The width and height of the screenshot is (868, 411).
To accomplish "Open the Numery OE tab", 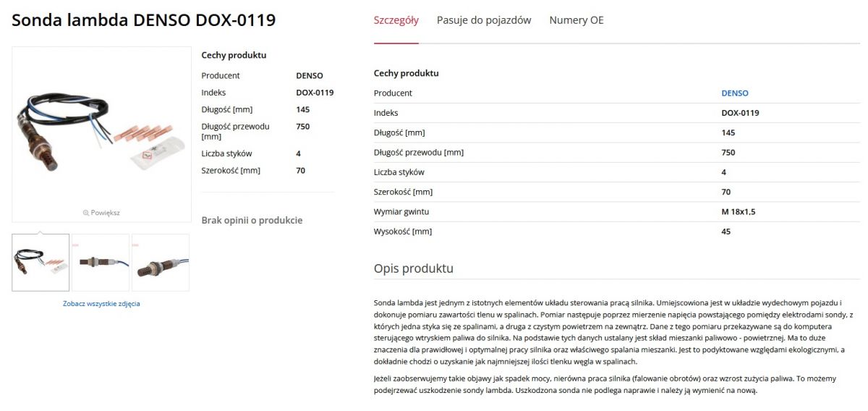I will pyautogui.click(x=576, y=20).
